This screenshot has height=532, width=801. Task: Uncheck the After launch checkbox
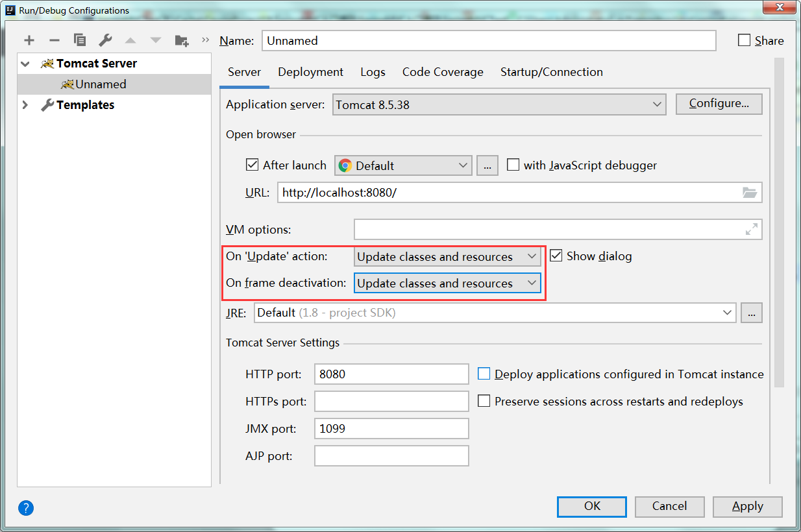[253, 165]
